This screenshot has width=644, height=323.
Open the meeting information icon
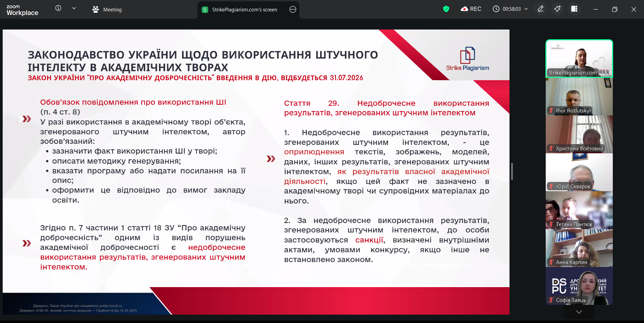point(58,8)
